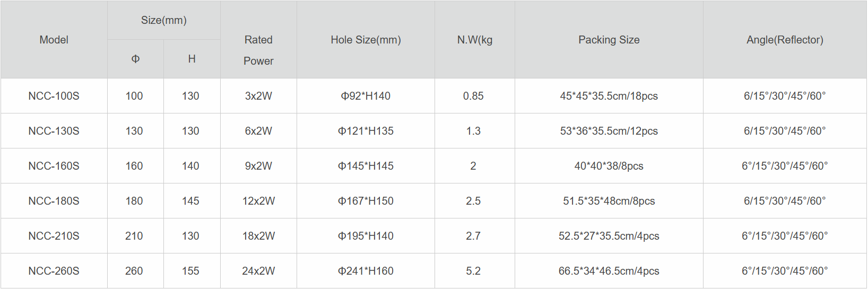Viewport: 868px width, 289px height.
Task: Click the 40*40*38/8pcs packing size cell
Action: pyautogui.click(x=609, y=166)
